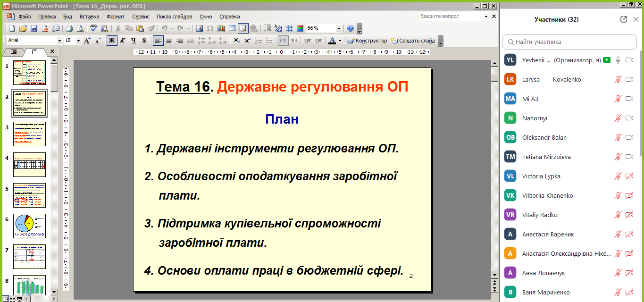Save the presentation with the floppy disk icon
Image resolution: width=644 pixels, height=302 pixels.
pos(34,28)
